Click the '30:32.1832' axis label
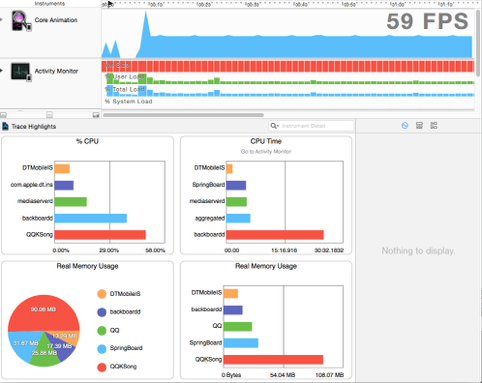This screenshot has width=482, height=383. (329, 250)
